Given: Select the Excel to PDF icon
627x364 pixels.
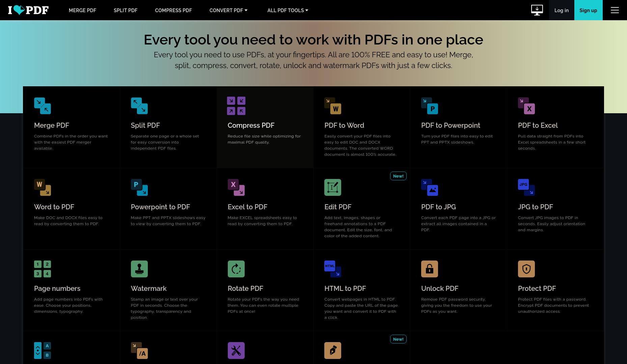Looking at the screenshot, I should pyautogui.click(x=236, y=187).
